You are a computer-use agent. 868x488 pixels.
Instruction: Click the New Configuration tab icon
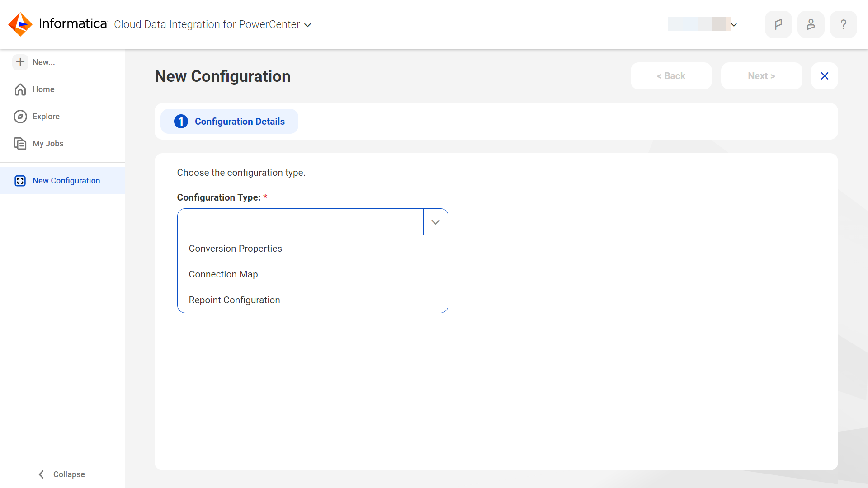(20, 181)
